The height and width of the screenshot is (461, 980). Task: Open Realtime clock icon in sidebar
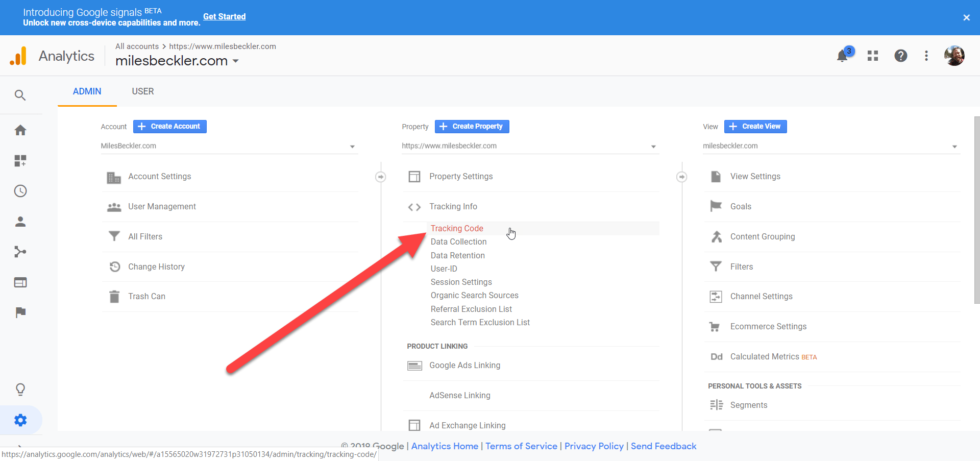click(x=20, y=191)
